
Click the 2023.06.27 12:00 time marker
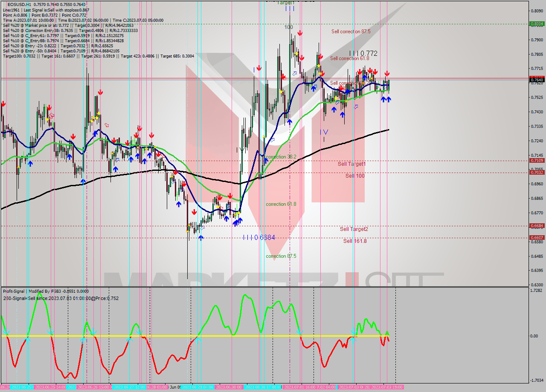point(130,387)
